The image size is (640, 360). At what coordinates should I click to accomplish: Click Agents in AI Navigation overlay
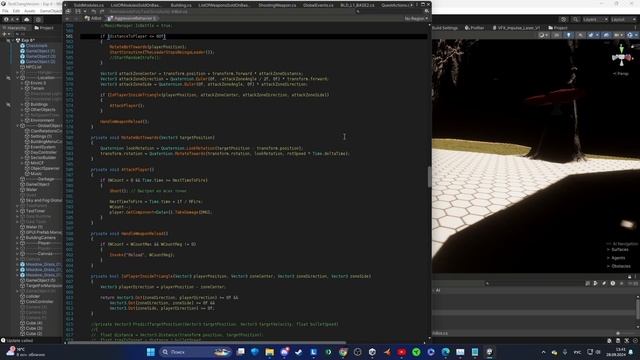tap(618, 258)
